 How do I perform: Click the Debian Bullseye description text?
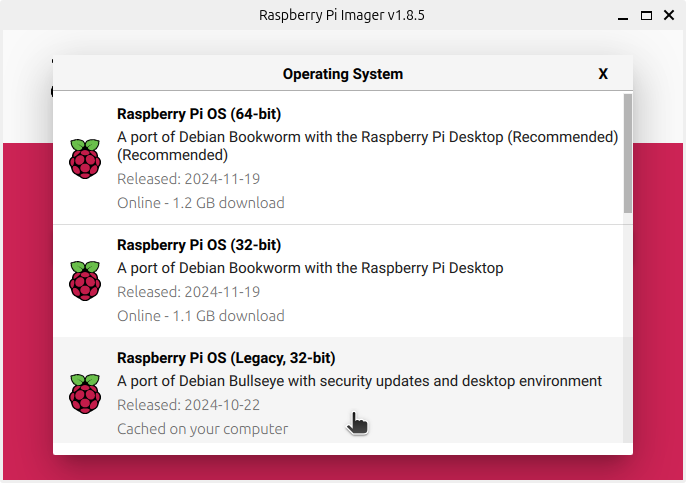(x=359, y=381)
